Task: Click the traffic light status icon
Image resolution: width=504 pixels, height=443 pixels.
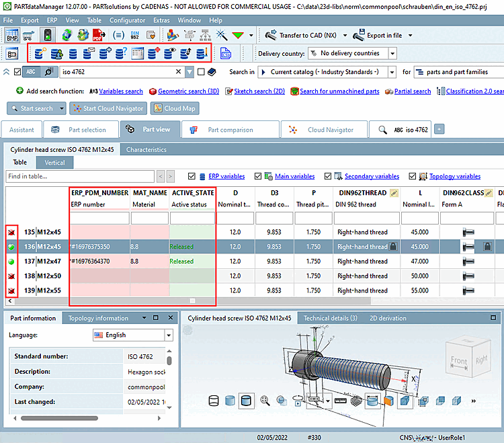Action: [x=48, y=34]
